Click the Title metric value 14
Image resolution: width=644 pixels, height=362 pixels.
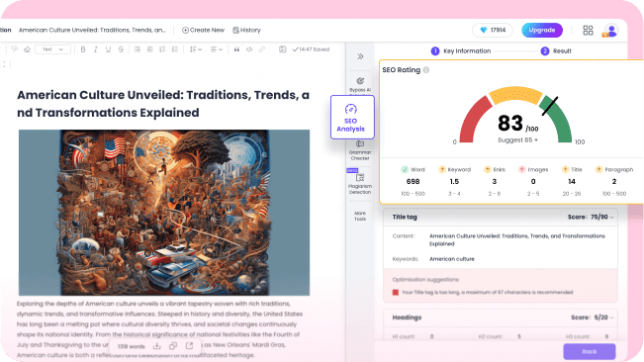tap(572, 181)
